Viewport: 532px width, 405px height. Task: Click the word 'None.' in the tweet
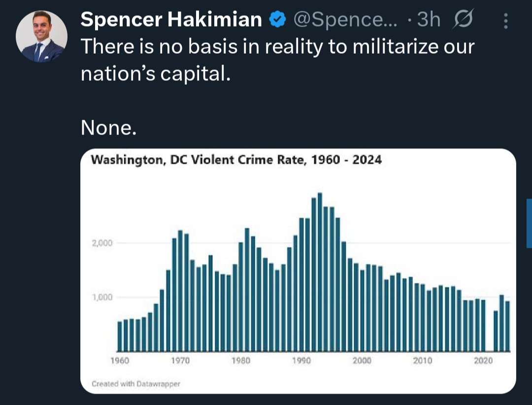[x=108, y=128]
